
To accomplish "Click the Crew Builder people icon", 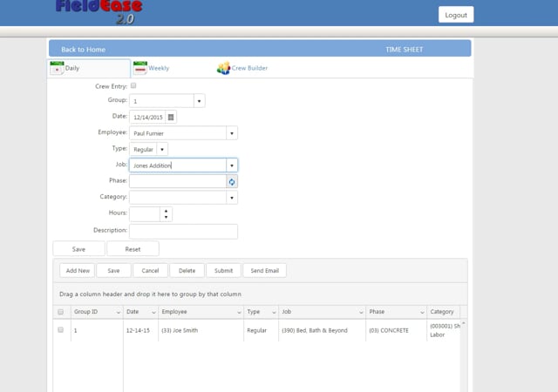I will [x=223, y=68].
